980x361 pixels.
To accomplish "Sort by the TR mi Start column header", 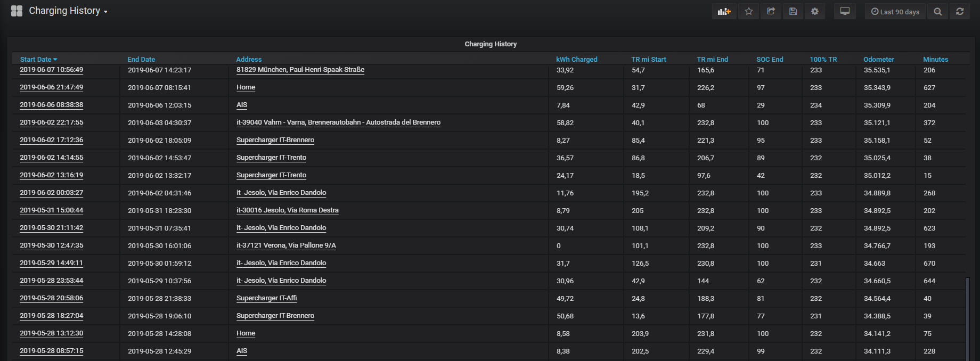I will (x=649, y=59).
